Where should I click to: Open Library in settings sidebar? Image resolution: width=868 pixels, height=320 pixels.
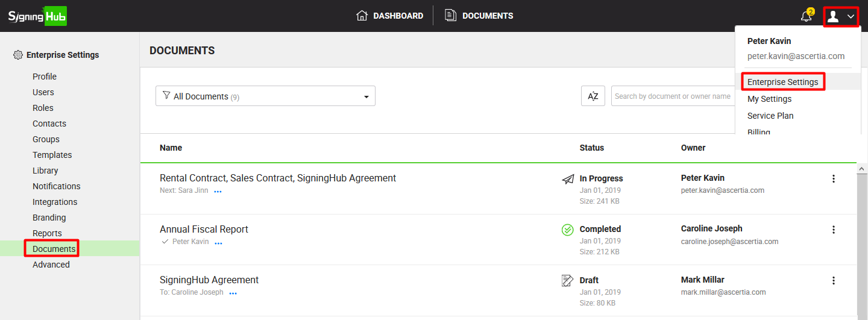tap(45, 171)
